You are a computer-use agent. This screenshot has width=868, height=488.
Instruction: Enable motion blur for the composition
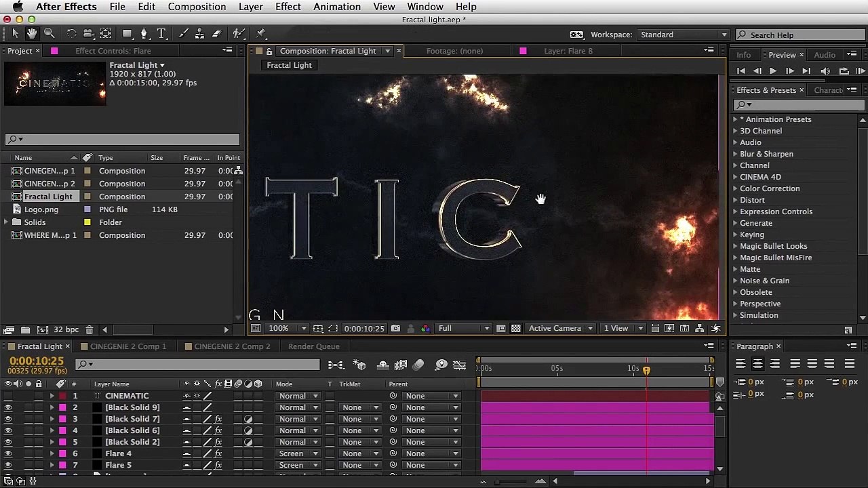point(418,365)
